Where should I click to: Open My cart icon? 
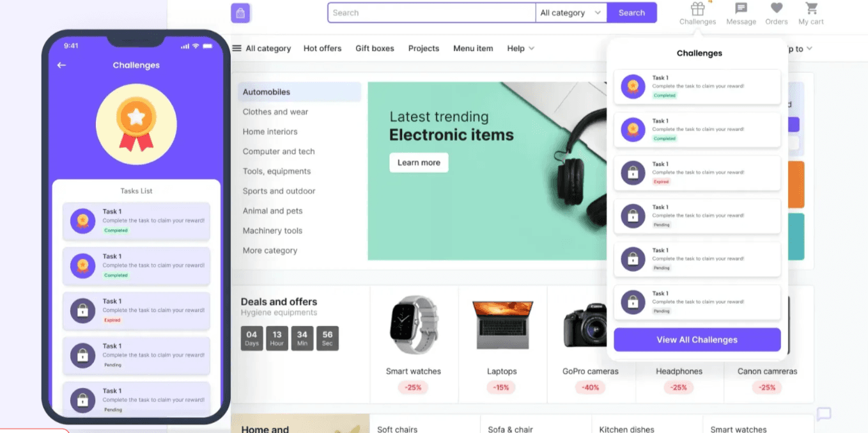coord(811,8)
